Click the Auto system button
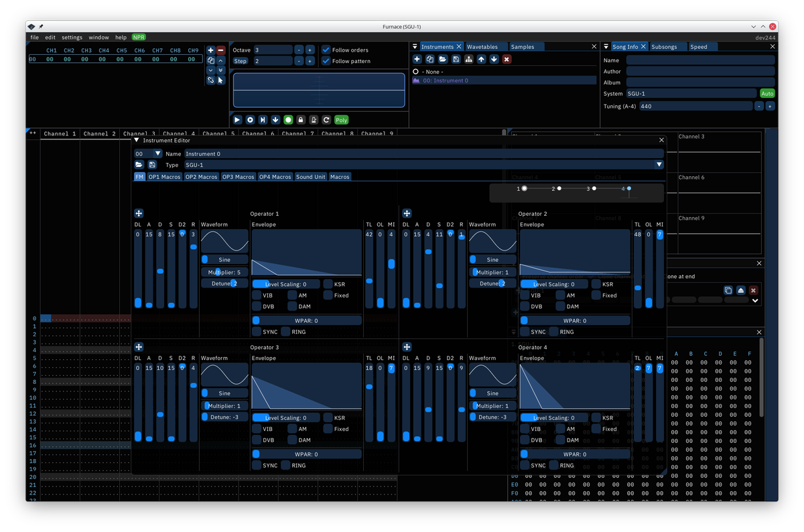The image size is (804, 532). [x=767, y=94]
